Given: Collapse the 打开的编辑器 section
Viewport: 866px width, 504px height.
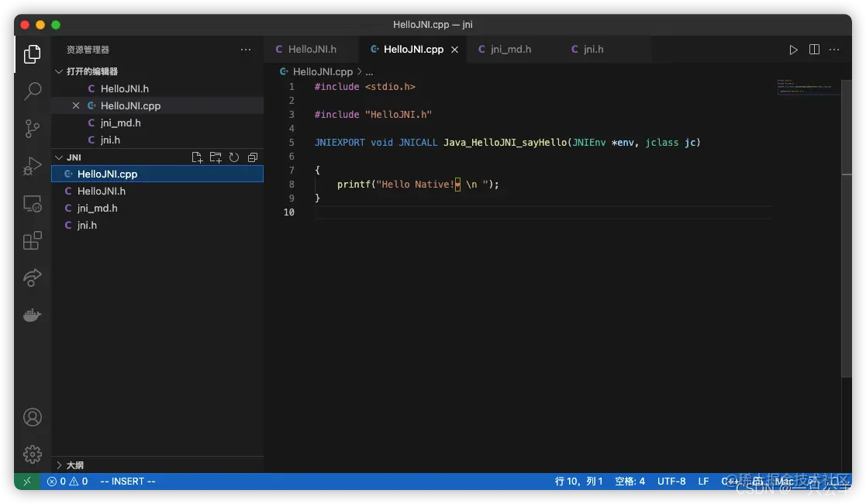Looking at the screenshot, I should tap(59, 71).
